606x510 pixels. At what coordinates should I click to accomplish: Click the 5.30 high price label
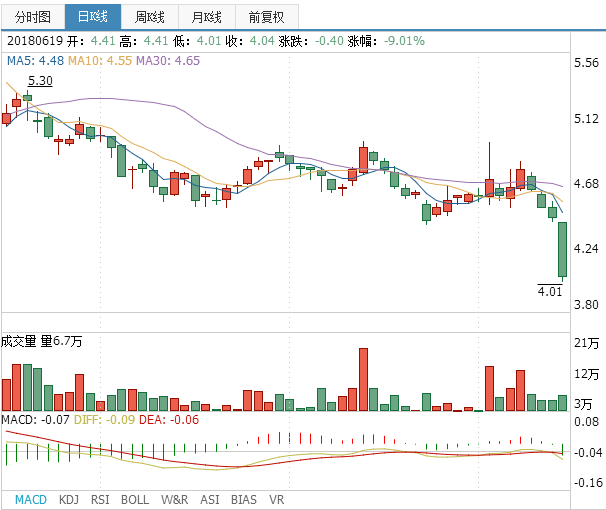pyautogui.click(x=40, y=81)
